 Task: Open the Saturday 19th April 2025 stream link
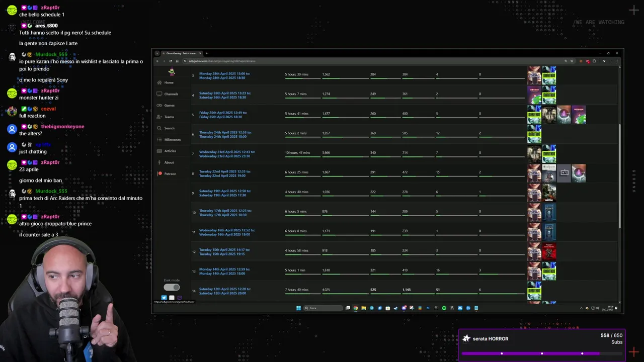(225, 193)
